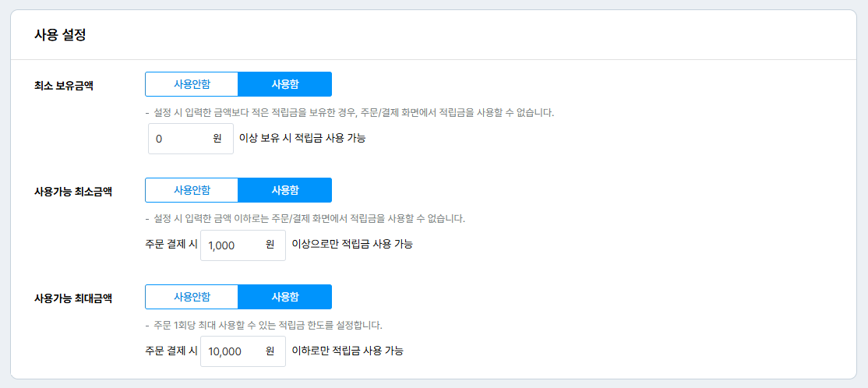Click the 주문 1회당 최대 한도 hint text
Screen dimensions: 868x388
pyautogui.click(x=267, y=325)
